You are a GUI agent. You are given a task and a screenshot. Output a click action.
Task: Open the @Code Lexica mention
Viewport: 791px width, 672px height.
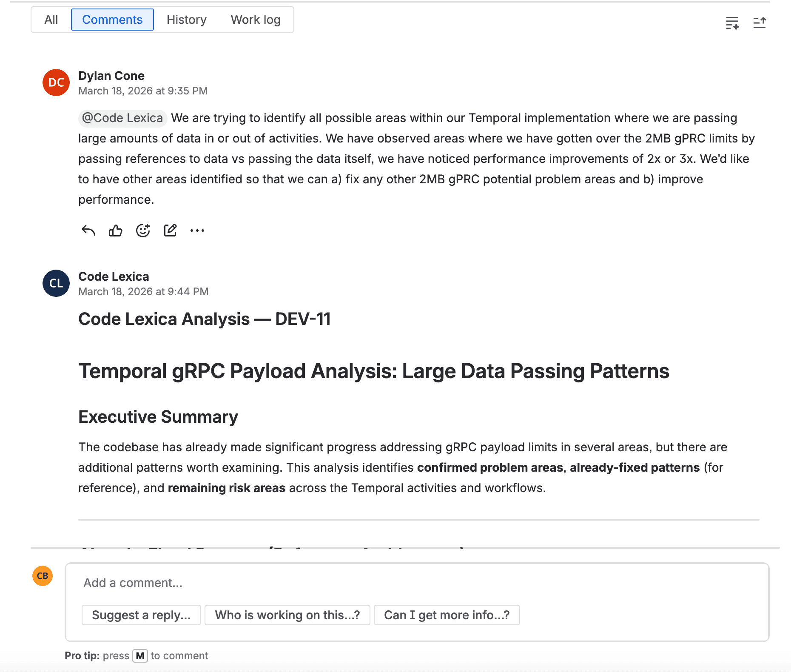122,118
